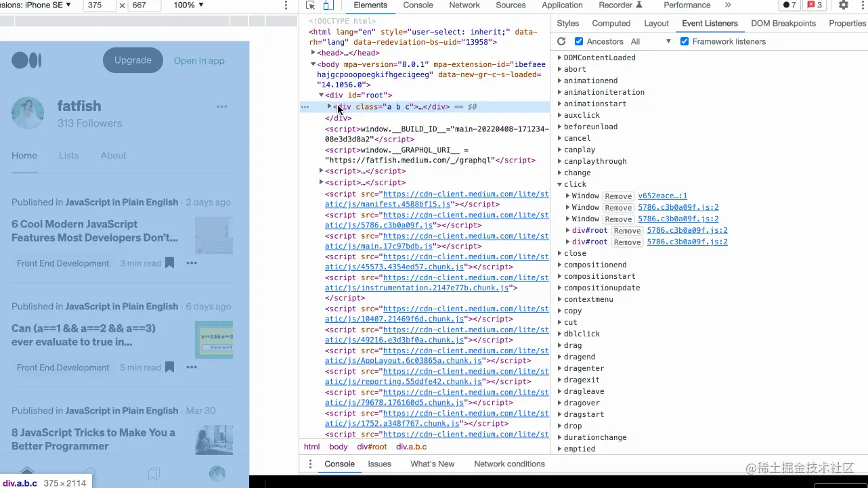Image resolution: width=868 pixels, height=488 pixels.
Task: Switch to the Console tab
Action: pos(418,5)
